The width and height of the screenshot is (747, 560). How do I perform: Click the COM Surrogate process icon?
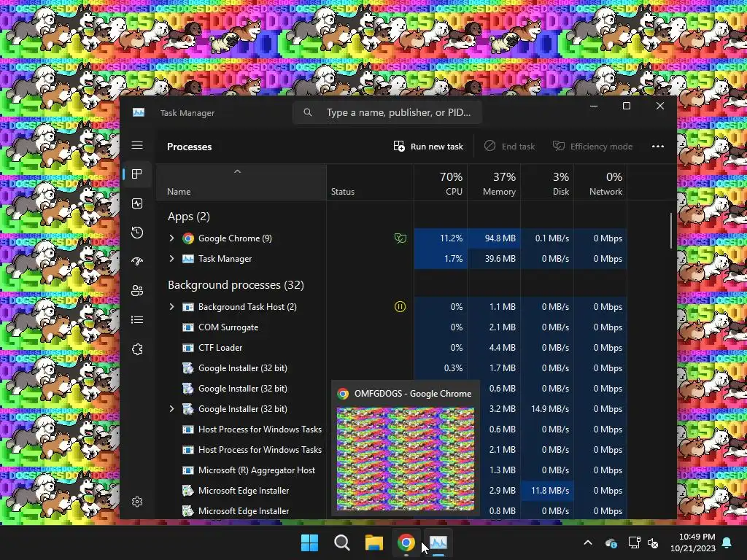[188, 327]
